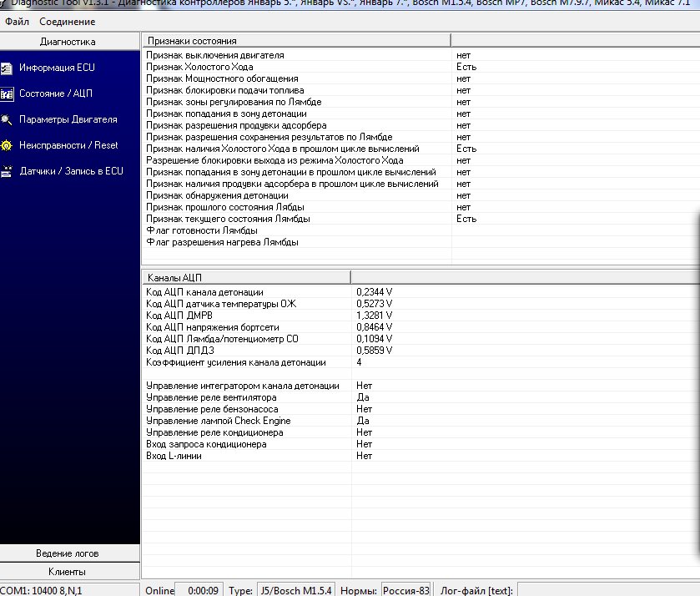Select row Управление лампой Check Engine

421,421
